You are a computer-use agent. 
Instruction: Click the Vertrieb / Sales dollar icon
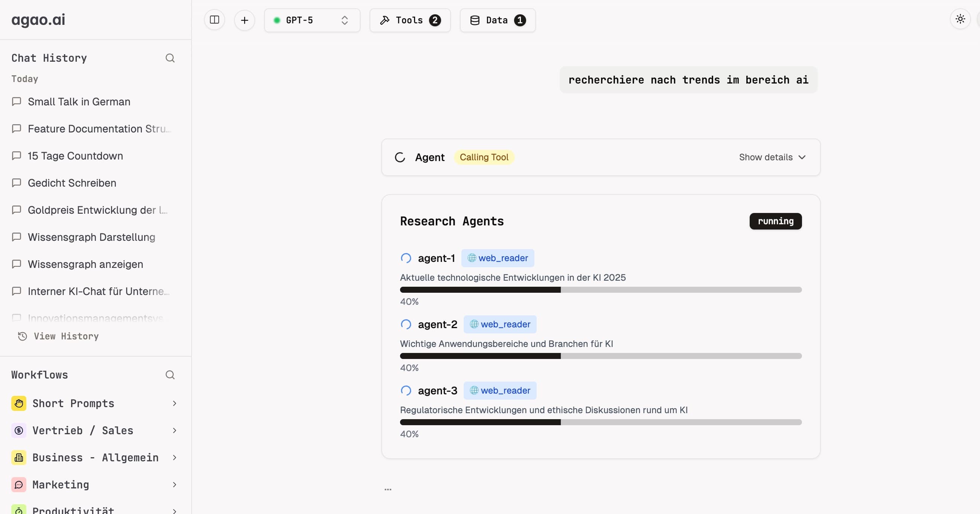coord(19,430)
